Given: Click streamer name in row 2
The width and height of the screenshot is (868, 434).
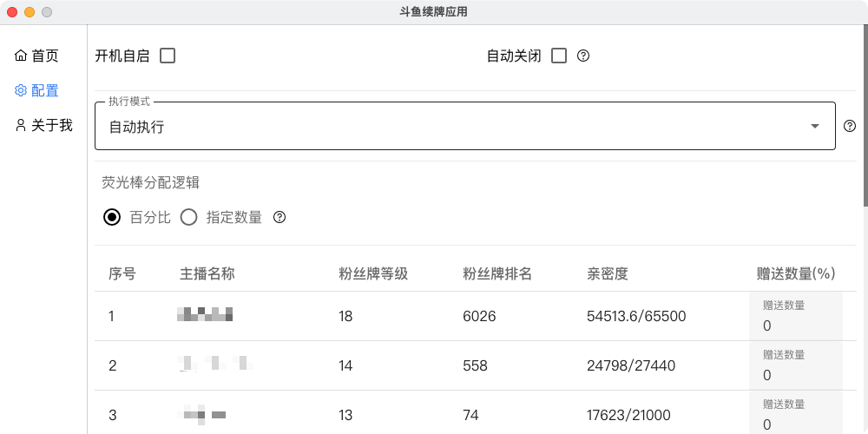Looking at the screenshot, I should point(216,364).
